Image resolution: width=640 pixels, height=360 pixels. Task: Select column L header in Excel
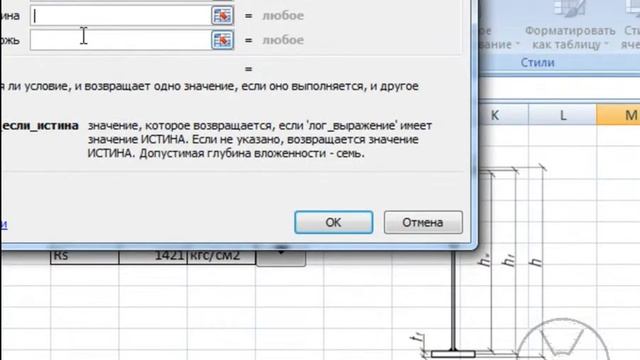[562, 116]
